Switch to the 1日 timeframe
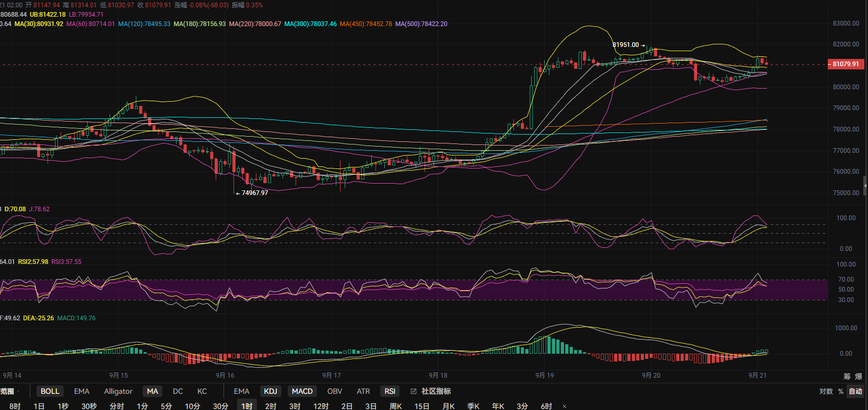 [39, 406]
